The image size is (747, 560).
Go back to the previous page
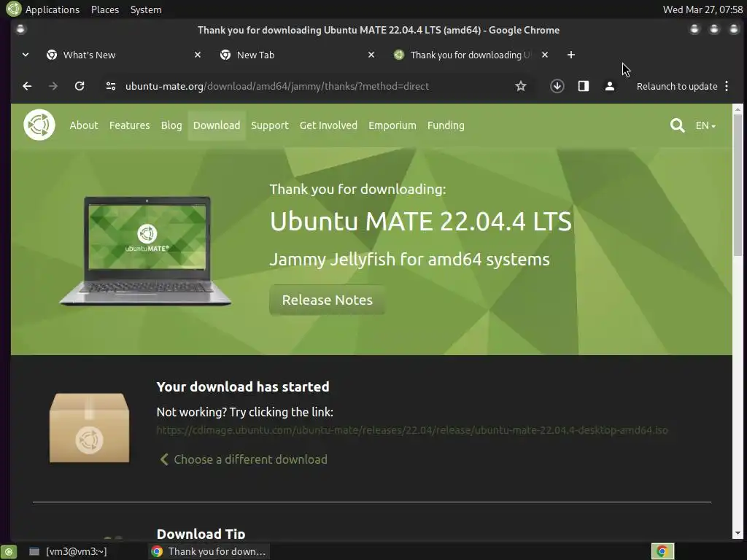[x=27, y=86]
